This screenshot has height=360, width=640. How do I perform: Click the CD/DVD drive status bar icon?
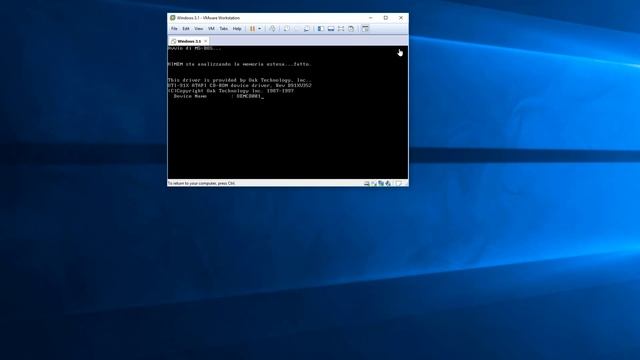[374, 184]
